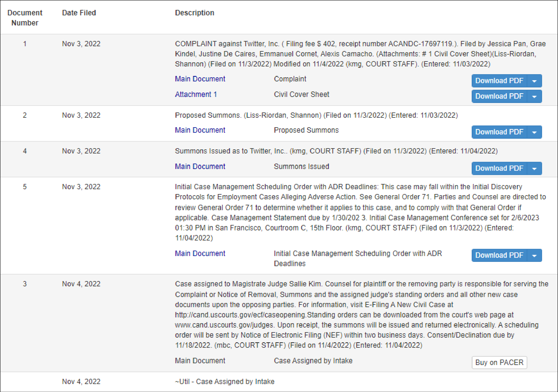This screenshot has width=558, height=392.
Task: Open Main Document link for Complaint
Action: [x=200, y=79]
